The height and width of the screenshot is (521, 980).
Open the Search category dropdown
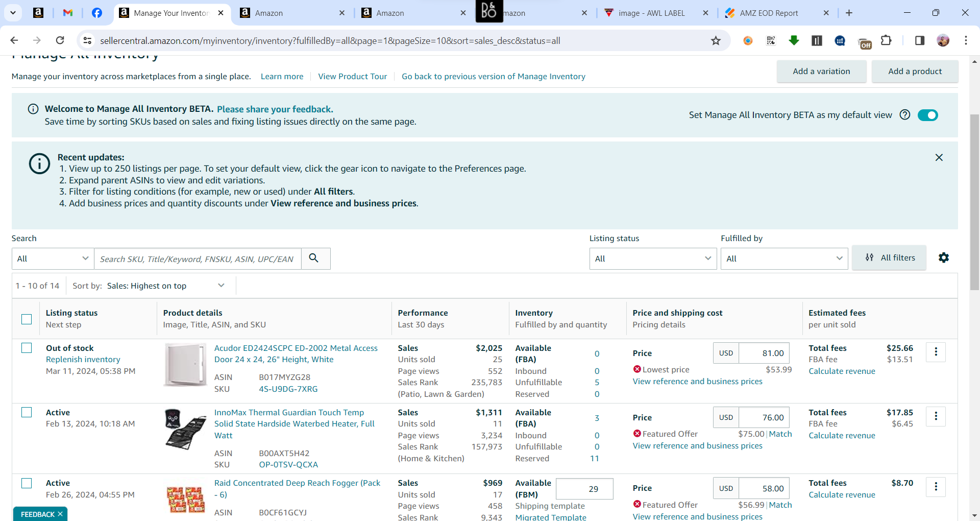click(x=53, y=258)
